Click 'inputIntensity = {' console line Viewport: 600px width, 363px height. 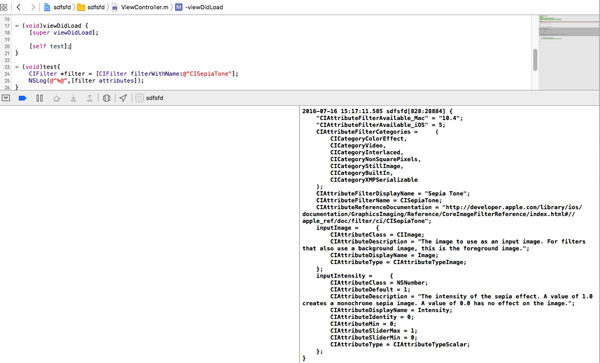[x=354, y=276]
